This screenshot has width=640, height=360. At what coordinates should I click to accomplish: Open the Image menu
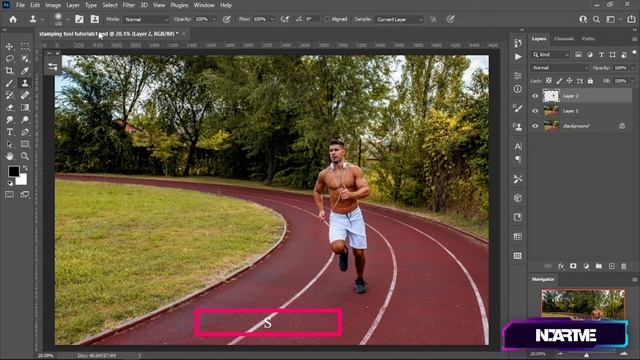53,5
